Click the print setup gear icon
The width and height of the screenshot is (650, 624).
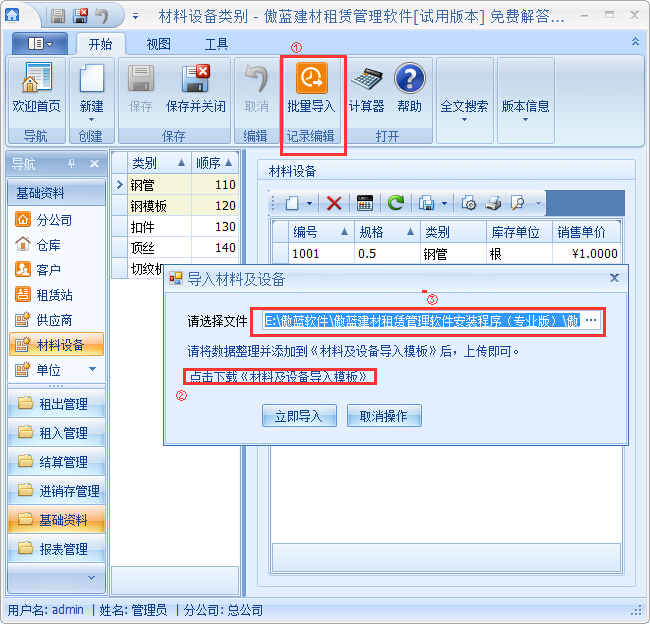[469, 203]
